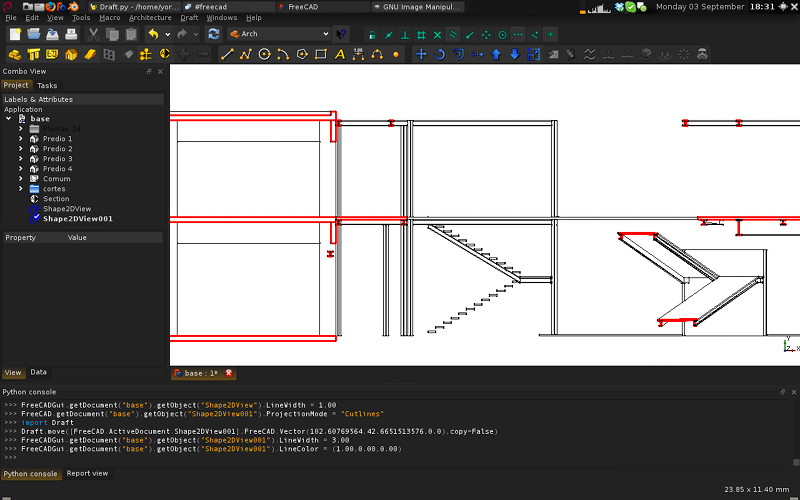Select the Arch Structure tool

[34, 54]
